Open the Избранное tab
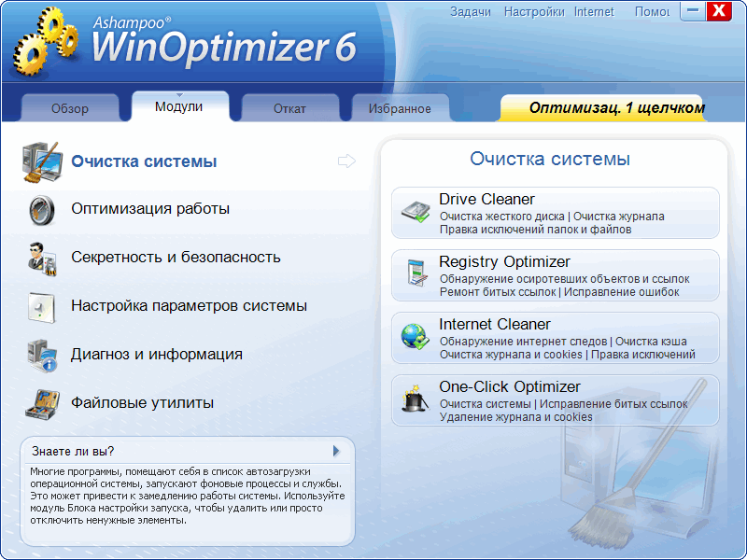Viewport: 747px width, 560px height. point(400,108)
